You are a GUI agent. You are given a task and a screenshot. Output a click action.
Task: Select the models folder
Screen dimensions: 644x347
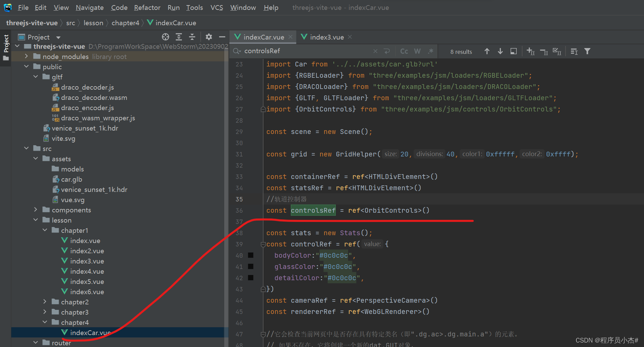click(x=72, y=169)
